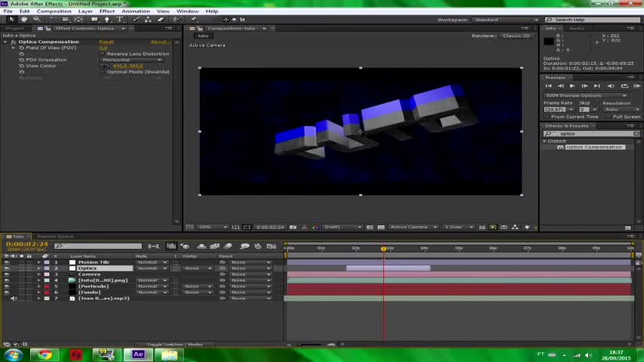Click the current time indicator marker
Viewport: 644px width, 362px height.
point(383,249)
